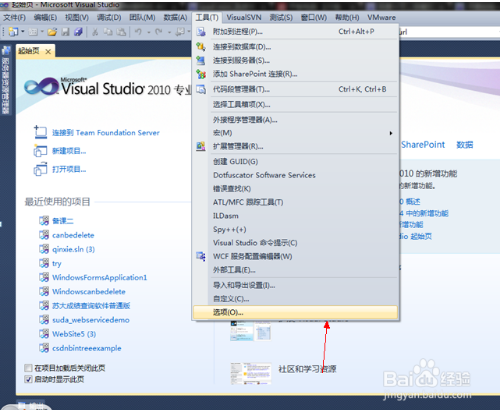Image resolution: width=500 pixels, height=410 pixels.
Task: Open recent project WindowsFormsApplication1
Action: pyautogui.click(x=99, y=277)
